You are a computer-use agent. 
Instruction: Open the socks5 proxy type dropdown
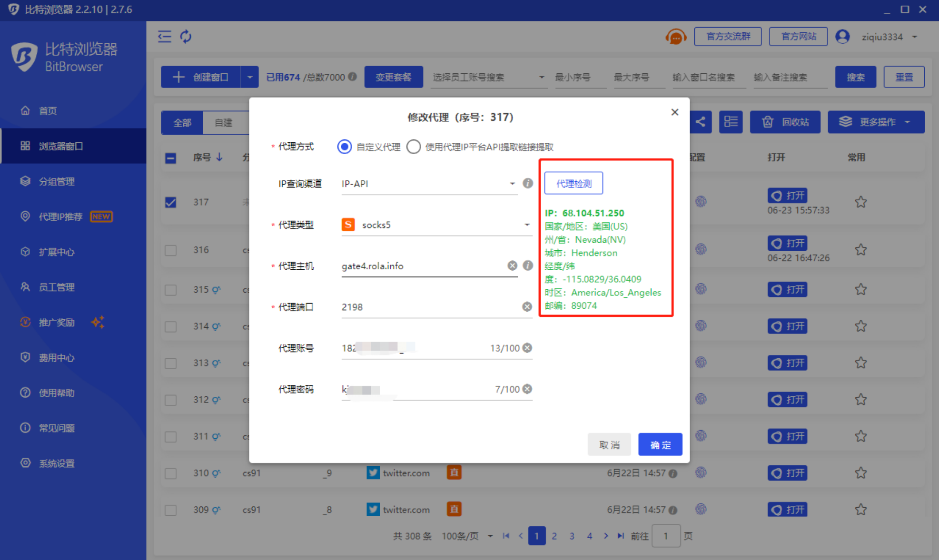click(x=526, y=225)
